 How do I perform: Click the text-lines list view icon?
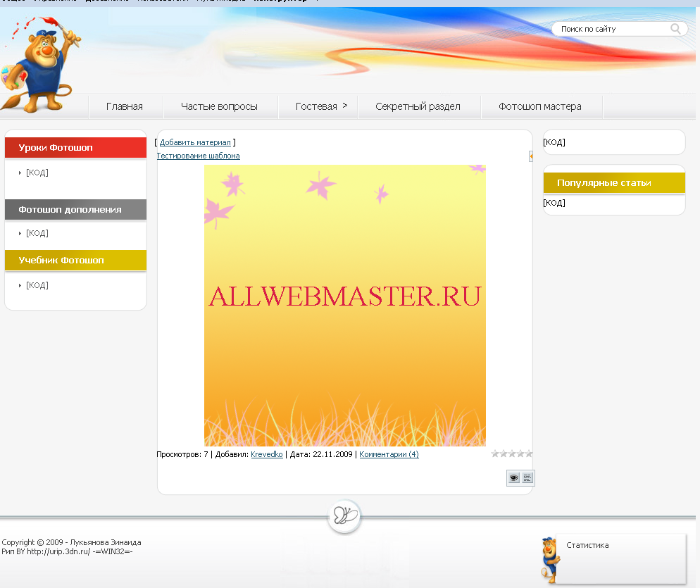pos(527,478)
